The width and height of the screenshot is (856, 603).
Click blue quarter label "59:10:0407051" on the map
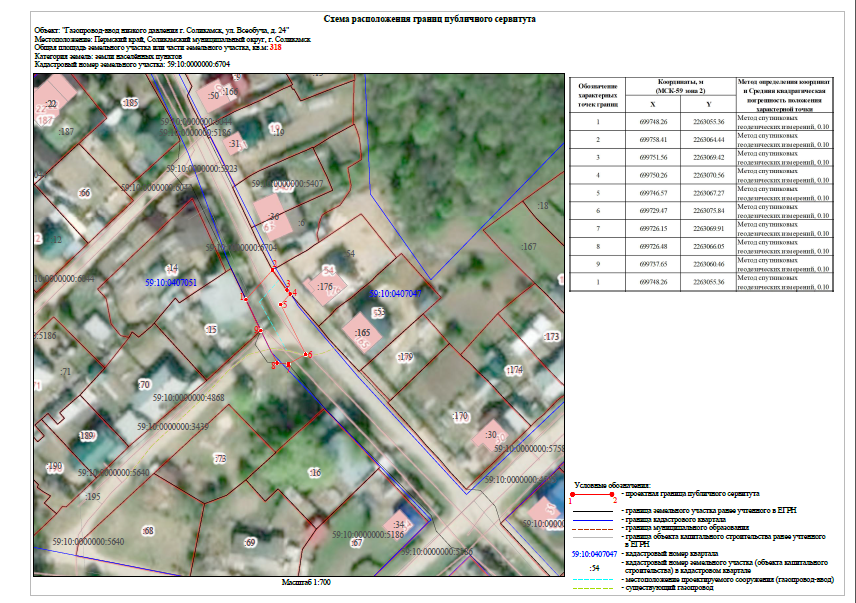[171, 283]
